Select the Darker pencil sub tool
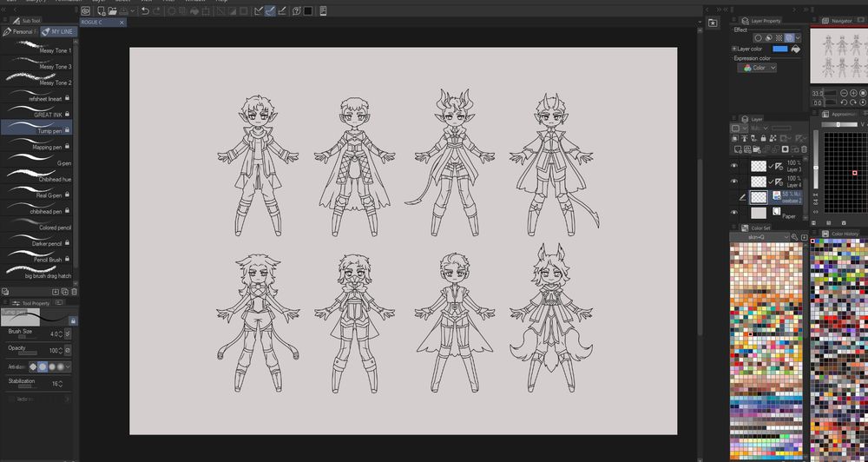The width and height of the screenshot is (868, 462). pos(36,241)
